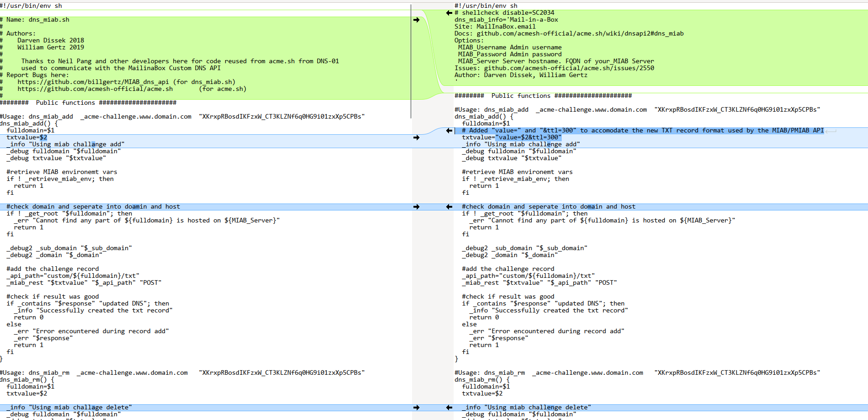This screenshot has width=868, height=420.
Task: Click 'Cannot find any part of ${fulldomain}' in left pane
Action: [x=147, y=221]
